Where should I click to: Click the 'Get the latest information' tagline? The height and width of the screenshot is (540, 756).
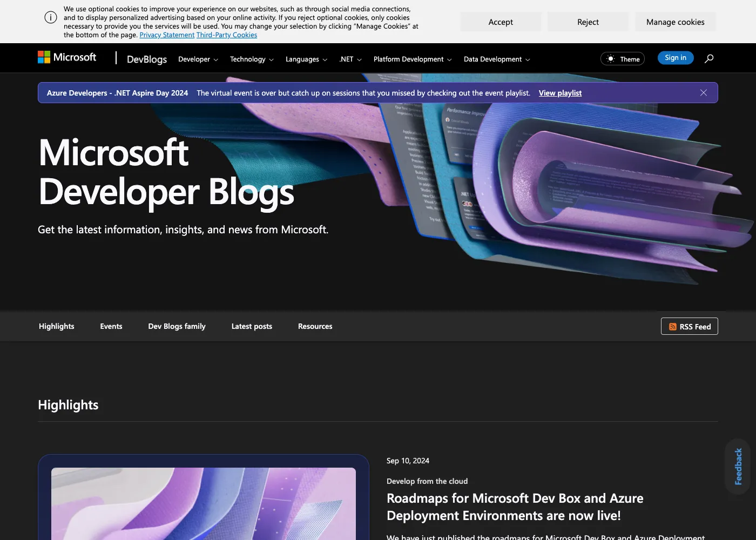tap(183, 230)
